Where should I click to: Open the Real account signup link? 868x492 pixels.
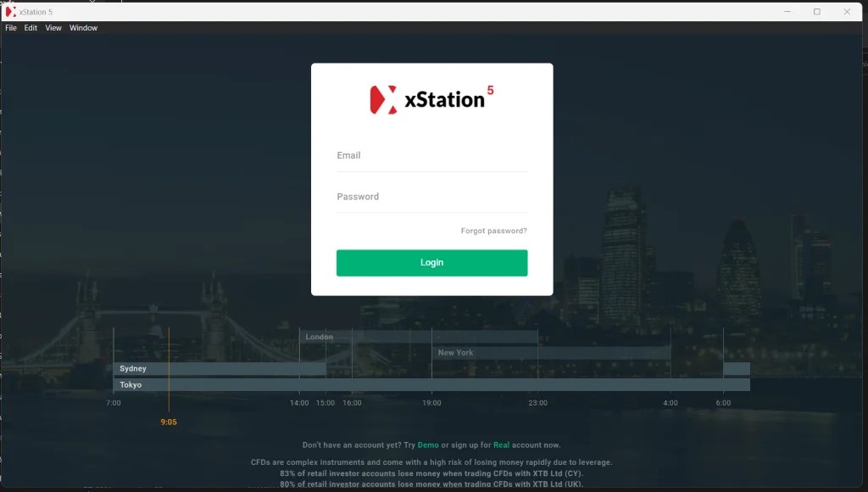pyautogui.click(x=501, y=444)
